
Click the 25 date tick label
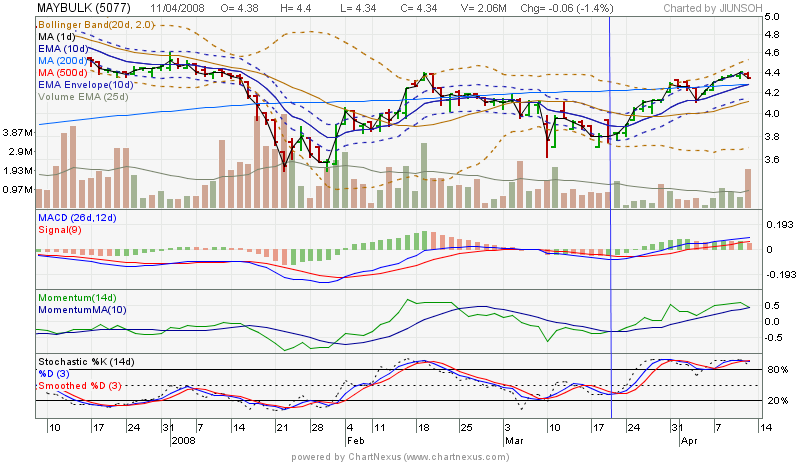click(466, 428)
